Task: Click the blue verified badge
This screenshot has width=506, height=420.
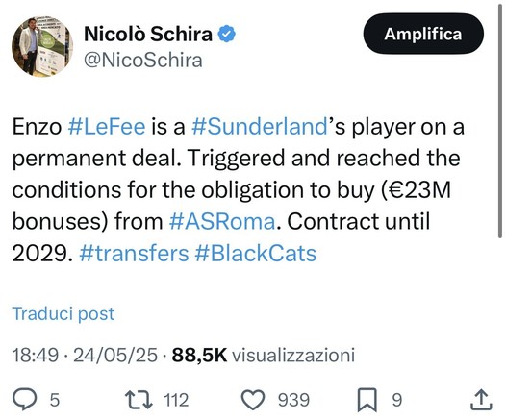Action: click(x=227, y=34)
